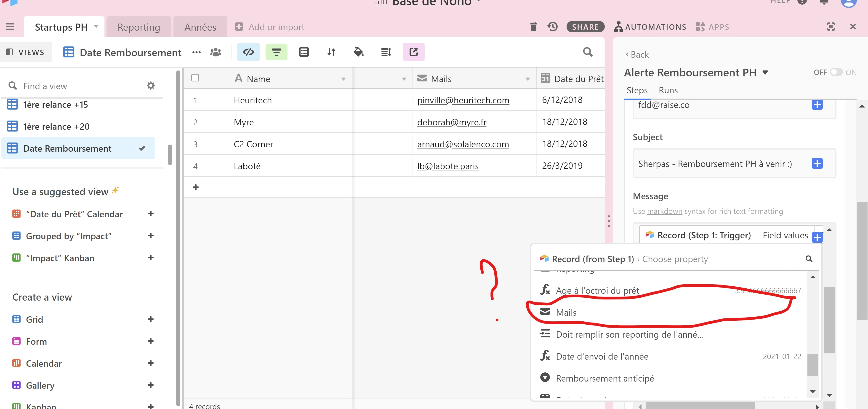Screen dimensions: 868x409
Task: Toggle the automation OFF/ON switch
Action: pyautogui.click(x=836, y=72)
